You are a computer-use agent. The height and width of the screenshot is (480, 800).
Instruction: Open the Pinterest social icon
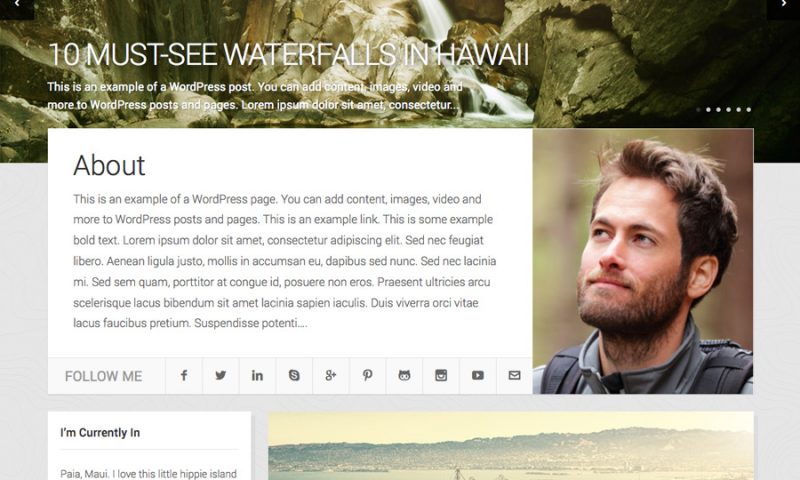[x=367, y=376]
